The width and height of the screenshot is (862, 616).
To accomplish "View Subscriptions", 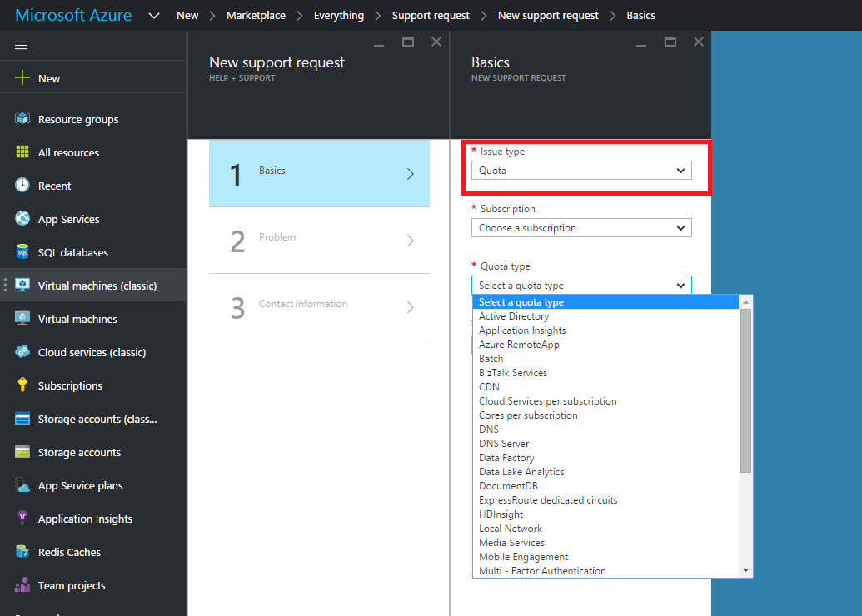I will tap(70, 385).
